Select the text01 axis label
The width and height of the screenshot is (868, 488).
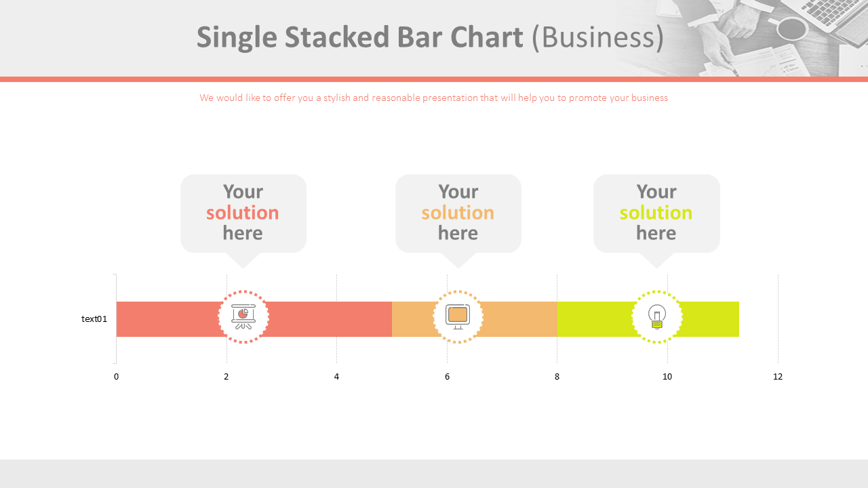point(94,319)
